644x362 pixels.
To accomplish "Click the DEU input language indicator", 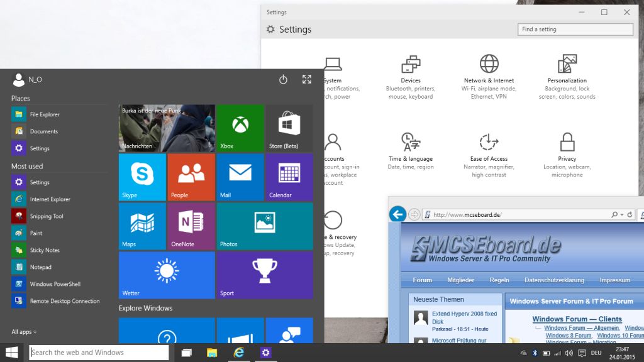I will point(596,353).
